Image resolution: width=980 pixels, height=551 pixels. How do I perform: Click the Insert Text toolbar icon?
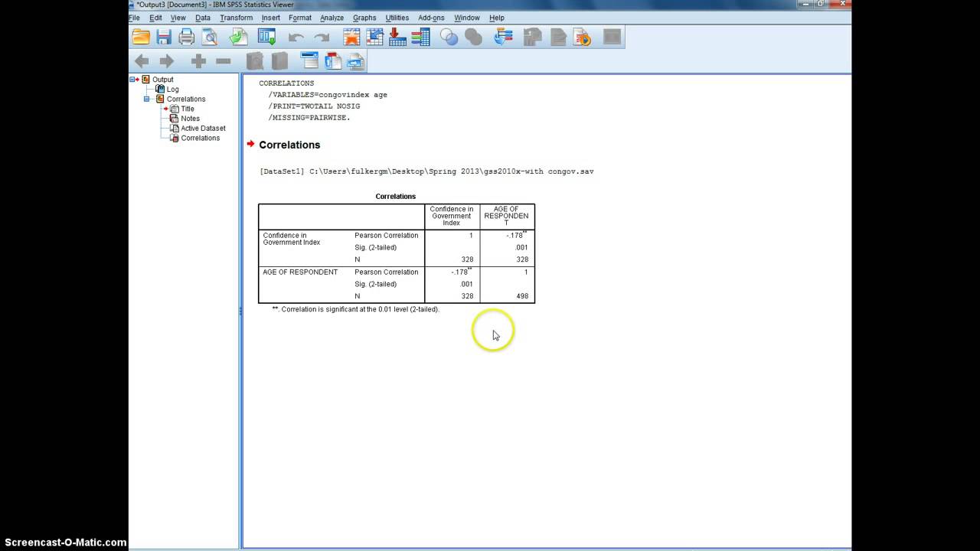(355, 61)
